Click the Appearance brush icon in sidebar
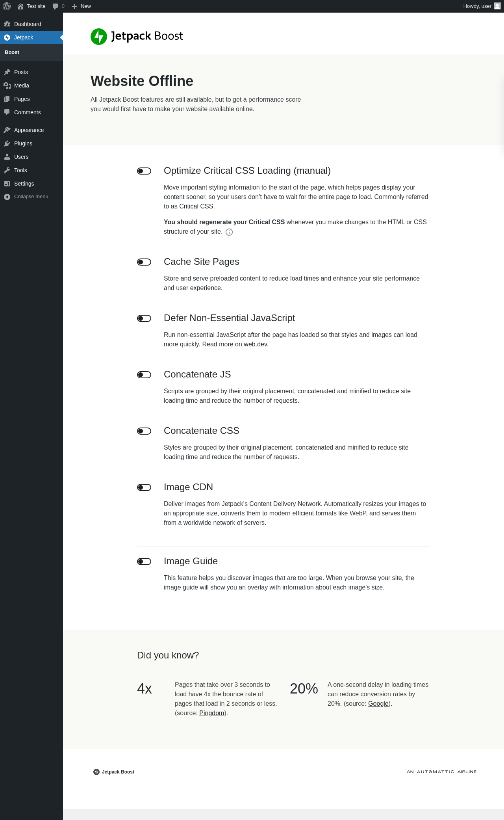504x820 pixels. click(7, 130)
